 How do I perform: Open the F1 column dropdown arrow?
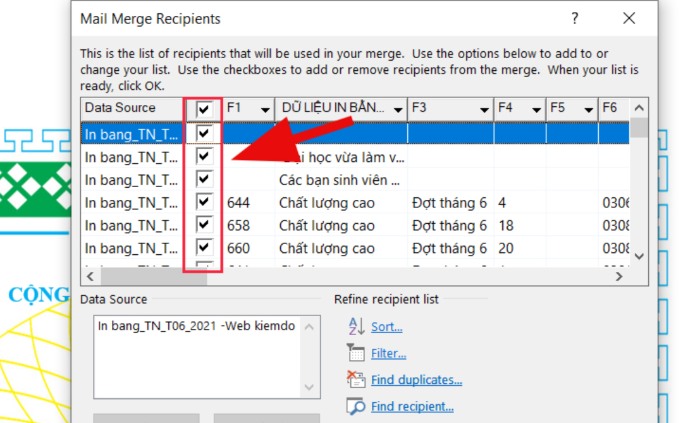click(264, 109)
